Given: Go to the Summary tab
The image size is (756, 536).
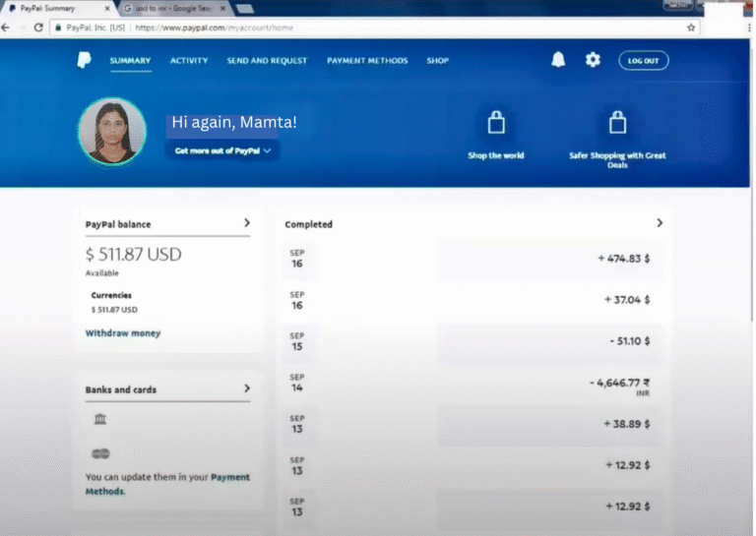Looking at the screenshot, I should click(x=130, y=61).
